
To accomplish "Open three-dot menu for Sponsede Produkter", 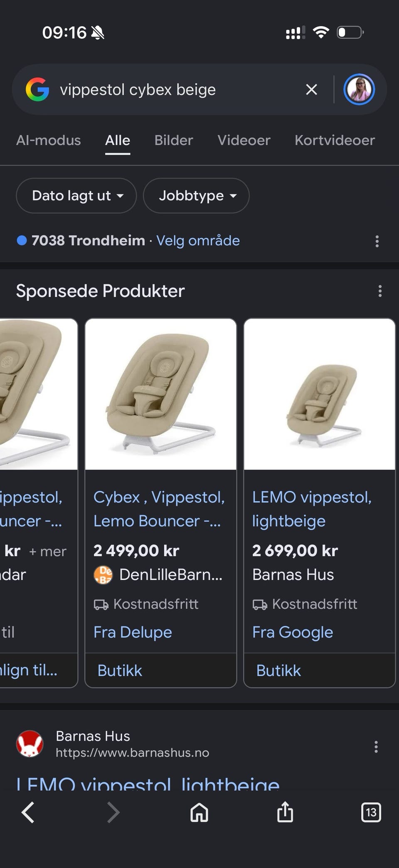I will (380, 291).
